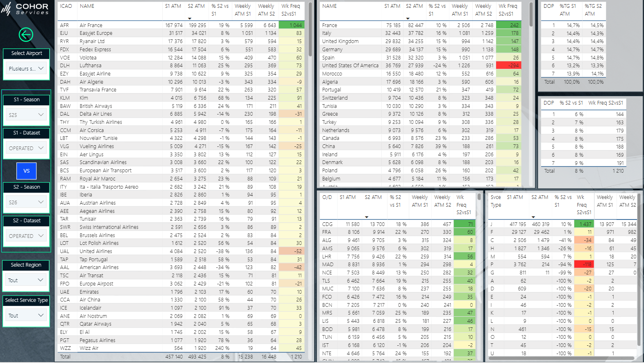
Task: Open the Select Service Type dropdown
Action: tap(26, 315)
